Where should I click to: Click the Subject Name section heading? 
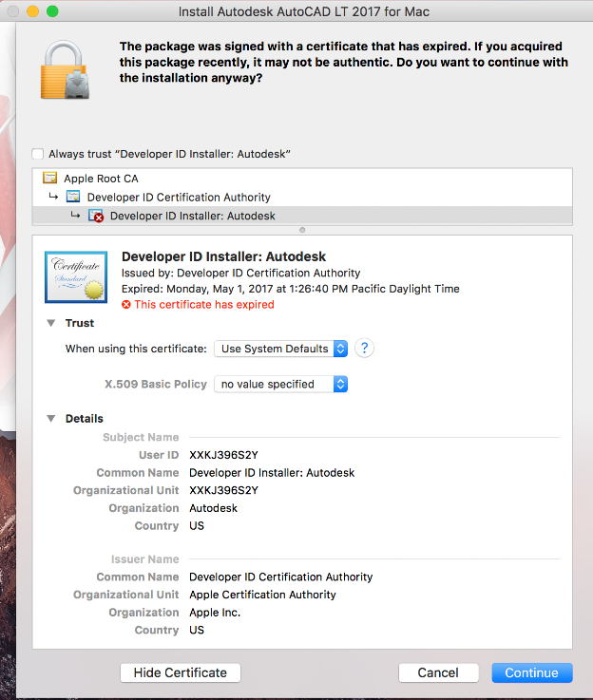click(x=141, y=437)
